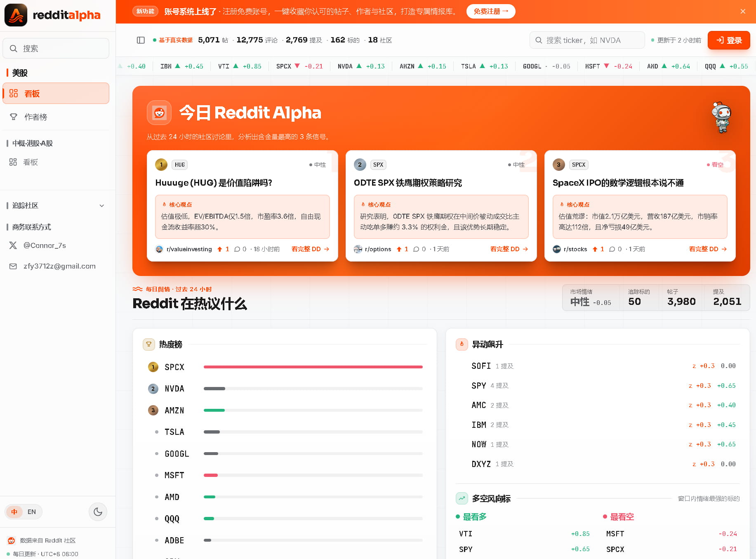This screenshot has width=756, height=559.
Task: Click the magnifier icon in the ticker search
Action: 539,40
